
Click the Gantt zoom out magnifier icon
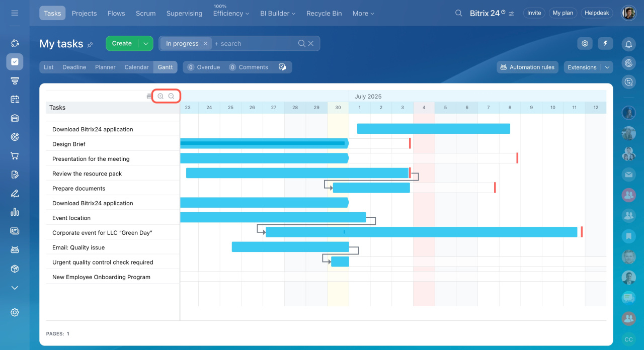pyautogui.click(x=171, y=96)
